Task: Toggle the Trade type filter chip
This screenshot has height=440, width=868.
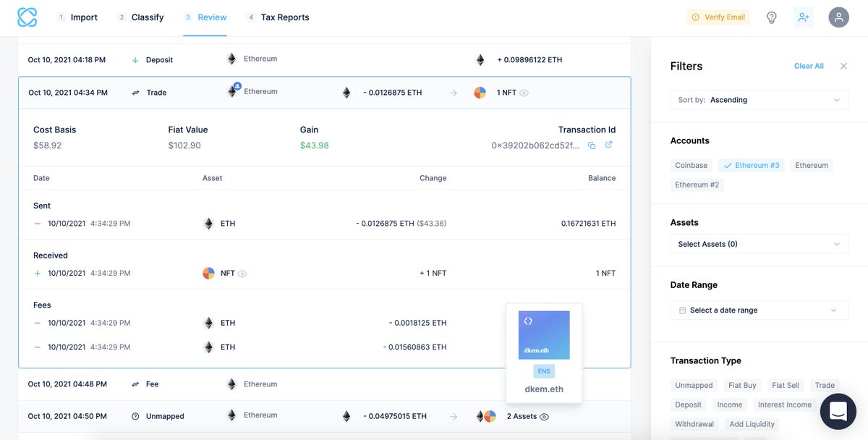Action: (825, 385)
